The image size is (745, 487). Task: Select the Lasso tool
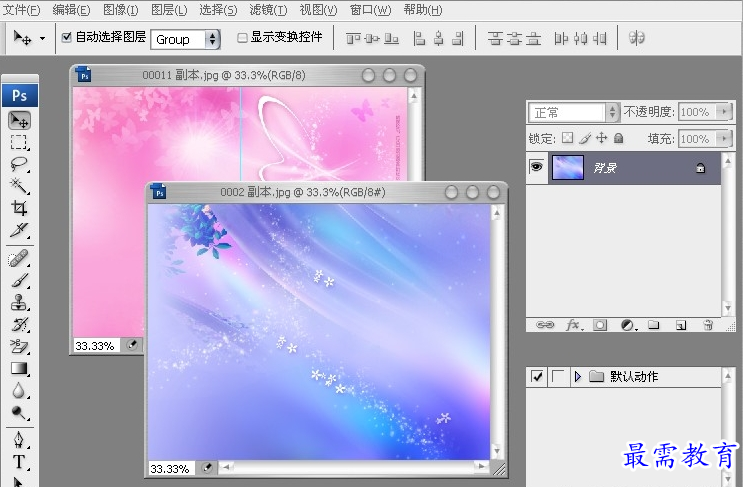pyautogui.click(x=19, y=164)
